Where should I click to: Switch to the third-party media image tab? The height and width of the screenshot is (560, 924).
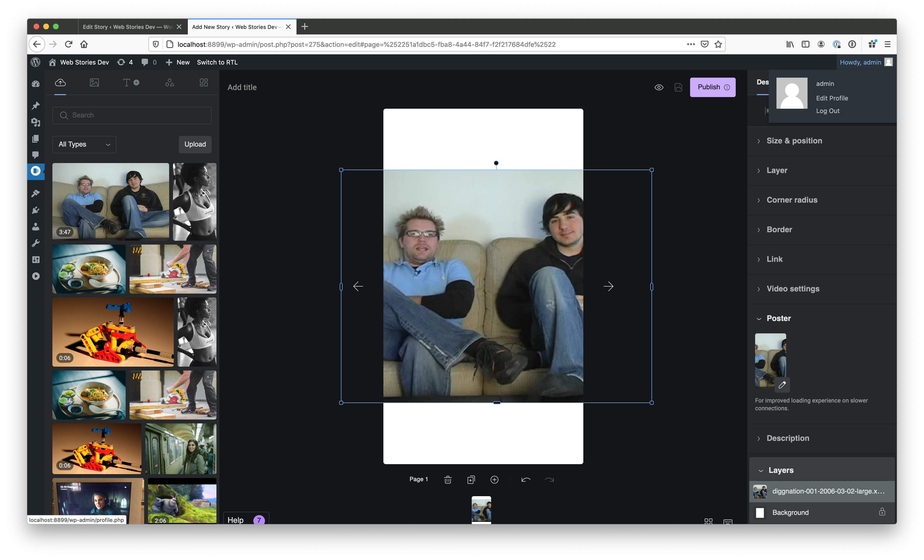pyautogui.click(x=94, y=82)
